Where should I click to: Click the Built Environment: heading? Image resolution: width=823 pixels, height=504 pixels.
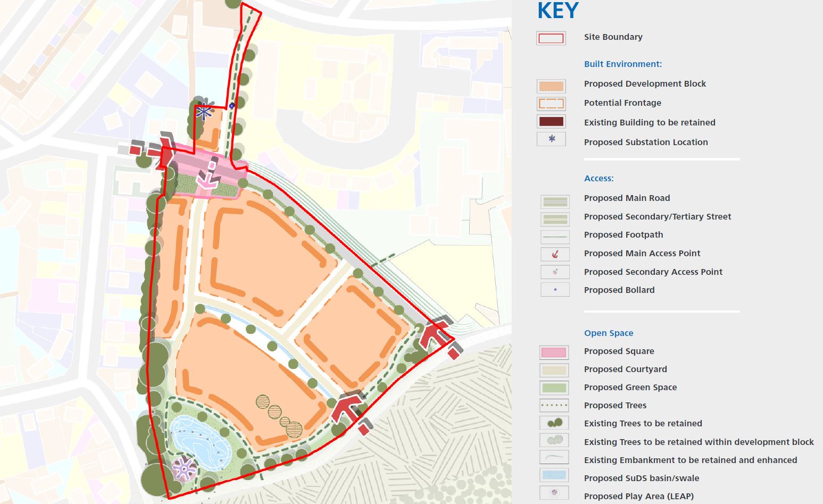(x=622, y=64)
